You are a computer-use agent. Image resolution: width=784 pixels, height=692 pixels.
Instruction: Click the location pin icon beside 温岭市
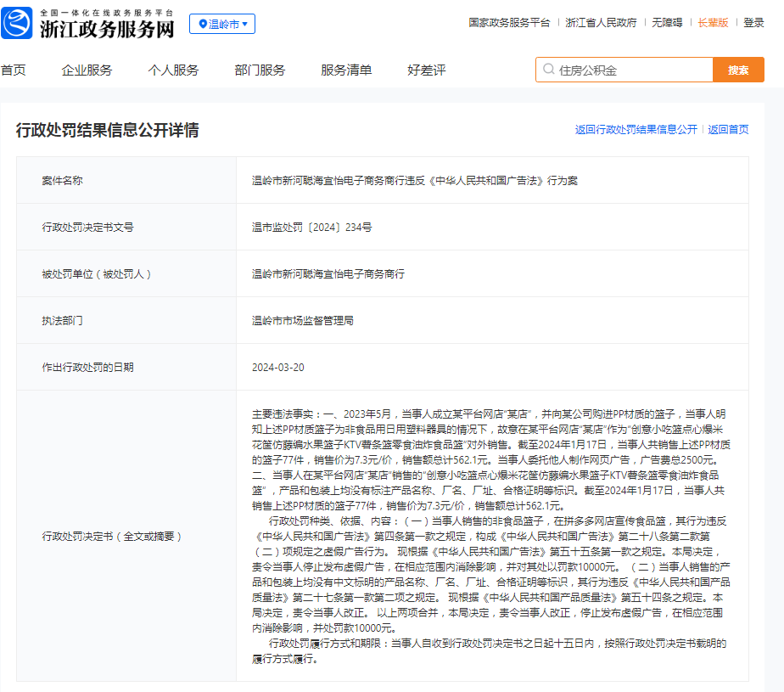coord(203,25)
